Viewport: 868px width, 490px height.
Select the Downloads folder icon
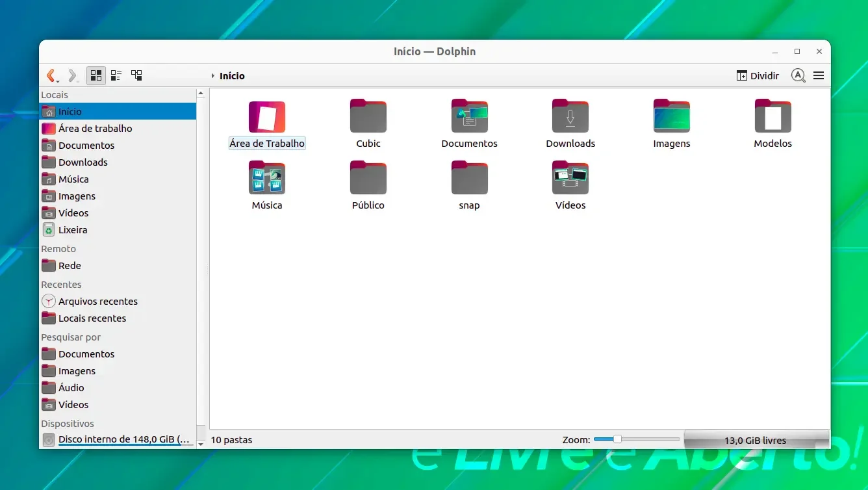[570, 117]
